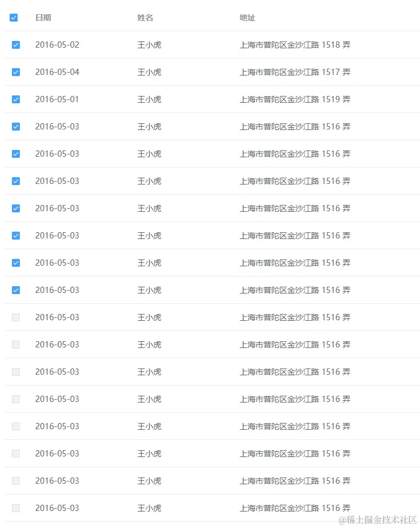The image size is (420, 528).
Task: Uncheck the checkbox for row 2016-05-02
Action: [16, 45]
